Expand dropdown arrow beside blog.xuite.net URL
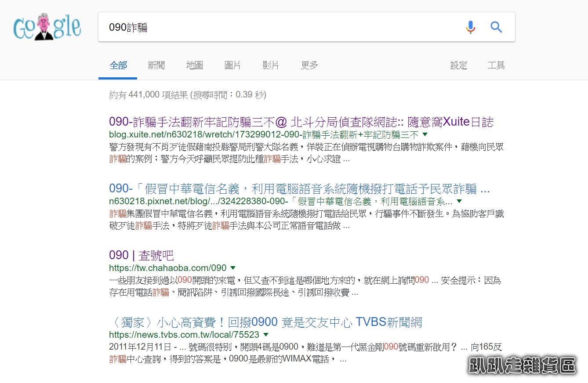 [x=425, y=134]
